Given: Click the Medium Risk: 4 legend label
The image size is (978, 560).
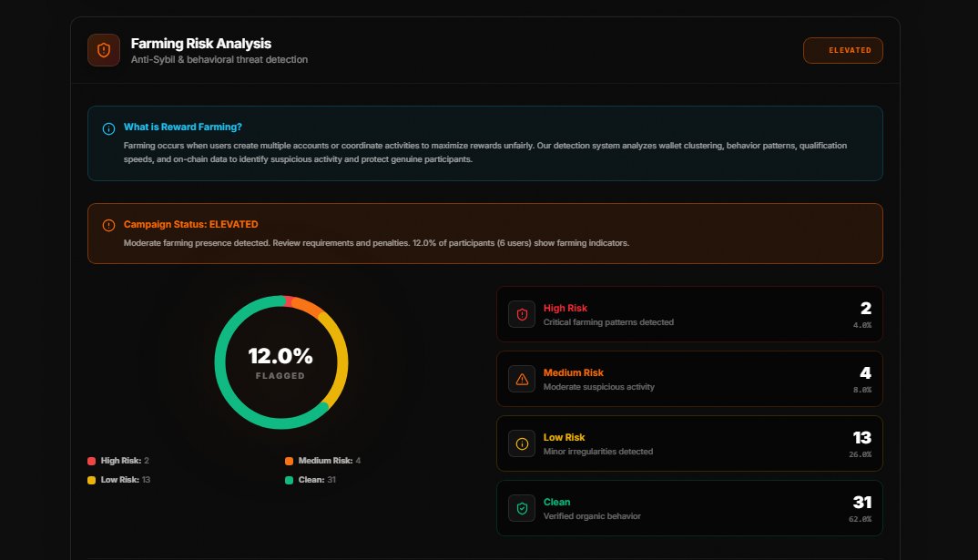Looking at the screenshot, I should [330, 461].
